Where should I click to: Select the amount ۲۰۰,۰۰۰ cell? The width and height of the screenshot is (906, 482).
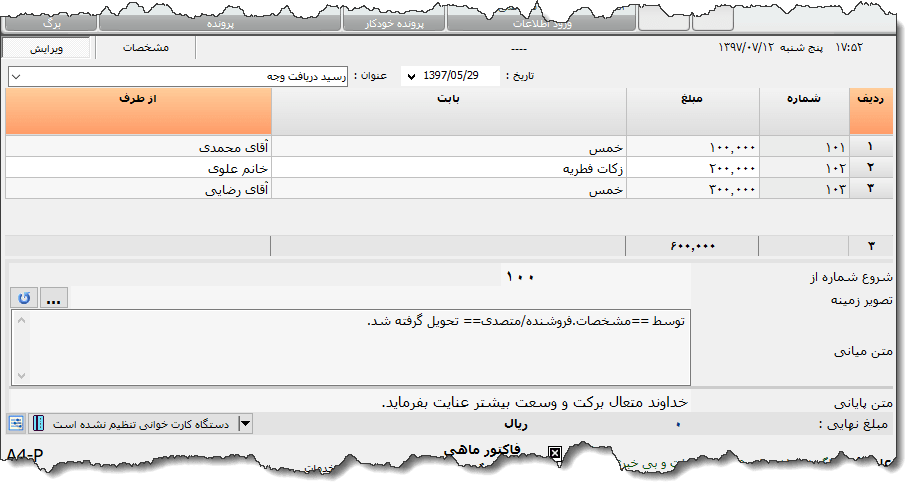pos(693,168)
